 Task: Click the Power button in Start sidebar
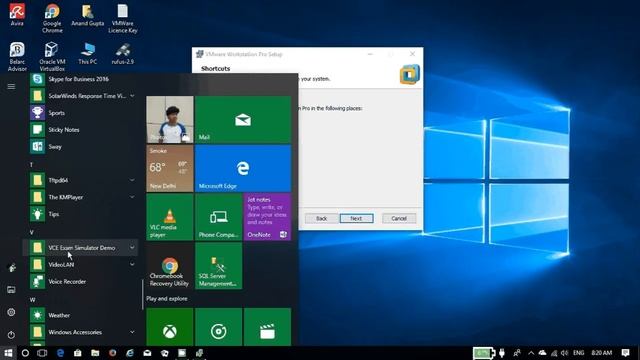pyautogui.click(x=11, y=335)
